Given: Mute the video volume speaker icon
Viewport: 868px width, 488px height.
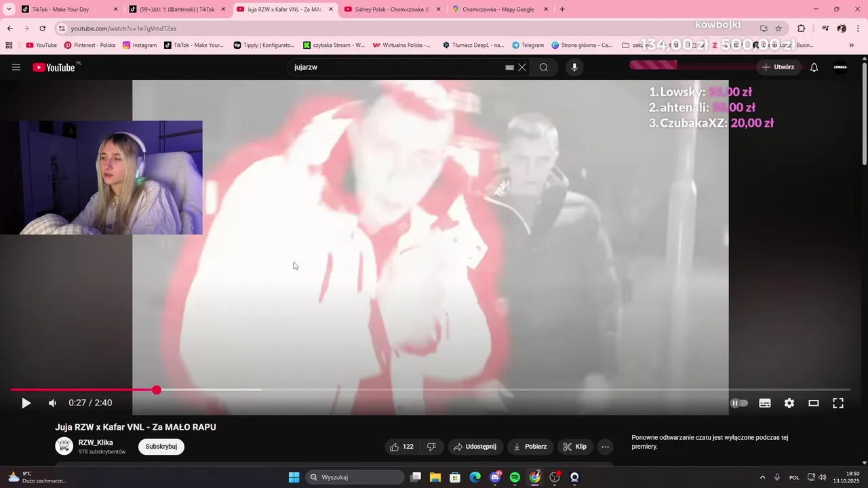Looking at the screenshot, I should (53, 403).
